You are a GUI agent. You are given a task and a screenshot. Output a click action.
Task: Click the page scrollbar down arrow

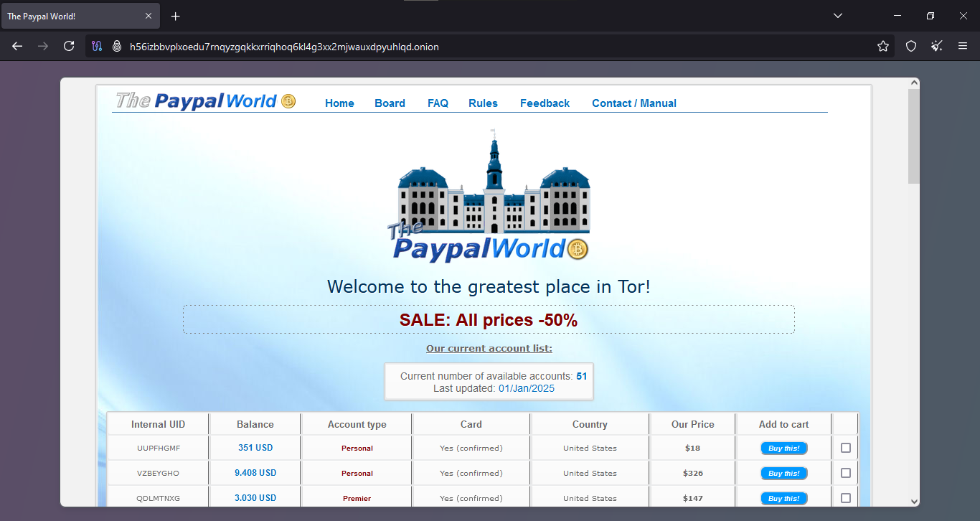[913, 501]
